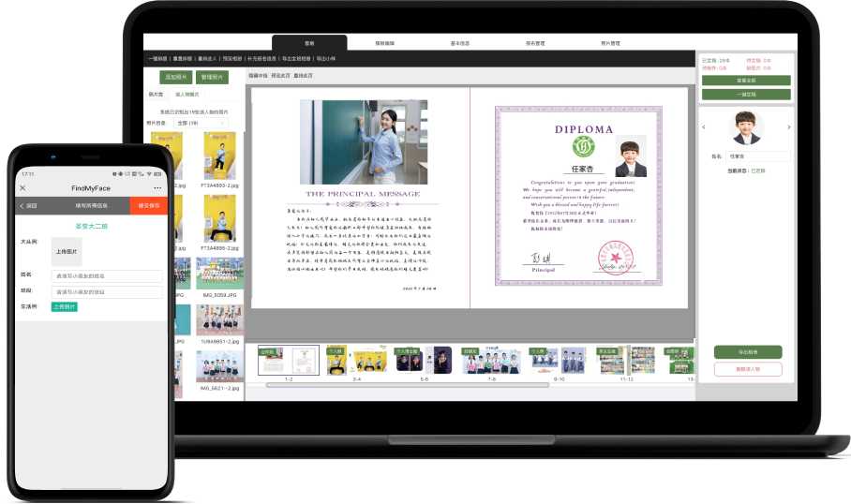Tap the green 上传图片 button on the phone
The width and height of the screenshot is (851, 504).
tap(64, 306)
